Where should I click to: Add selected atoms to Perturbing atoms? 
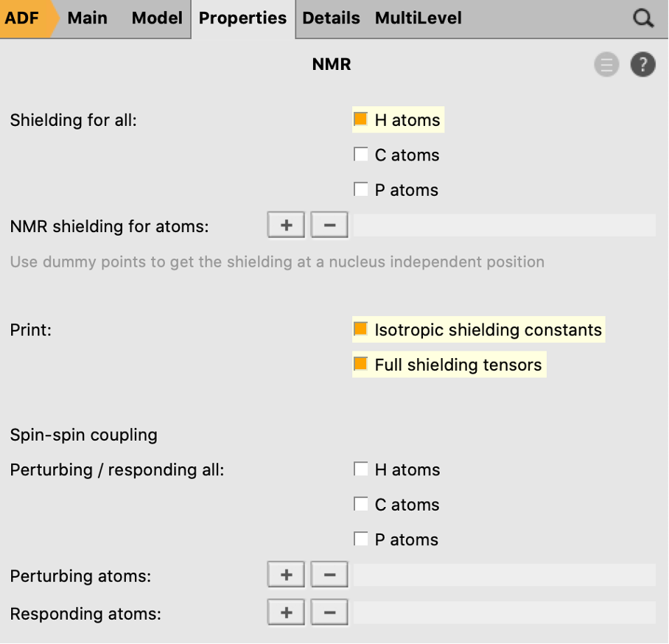[286, 575]
